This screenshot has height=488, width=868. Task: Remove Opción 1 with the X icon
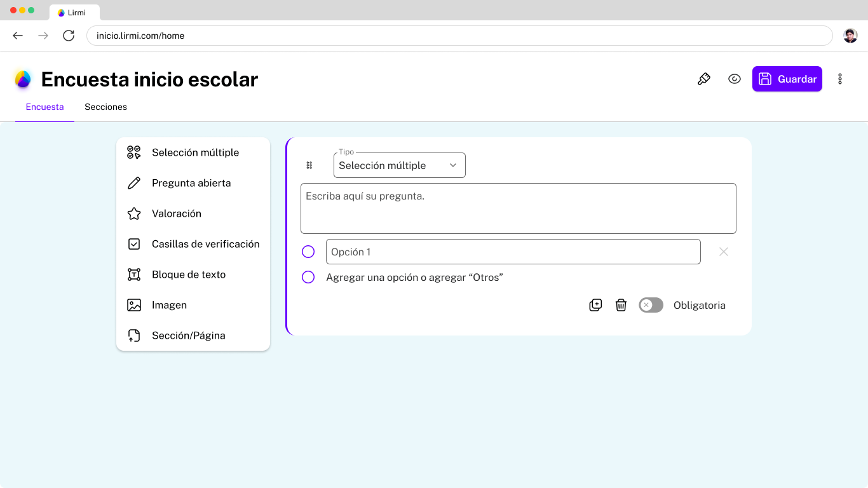[x=724, y=252]
